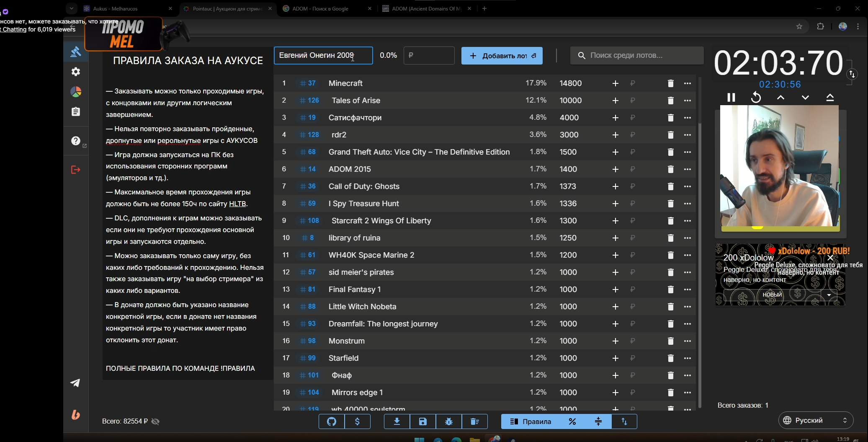Delete the Final Fantasy 1 lot
The height and width of the screenshot is (442, 868).
tap(670, 289)
